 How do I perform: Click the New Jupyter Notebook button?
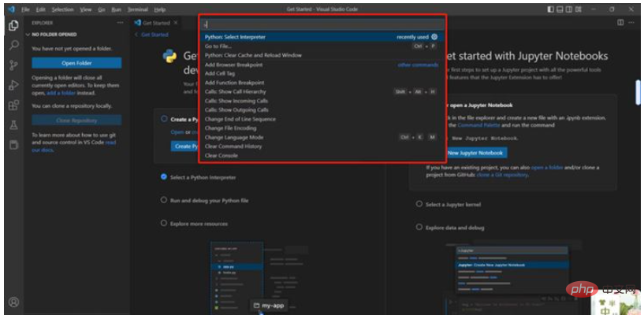pos(475,153)
